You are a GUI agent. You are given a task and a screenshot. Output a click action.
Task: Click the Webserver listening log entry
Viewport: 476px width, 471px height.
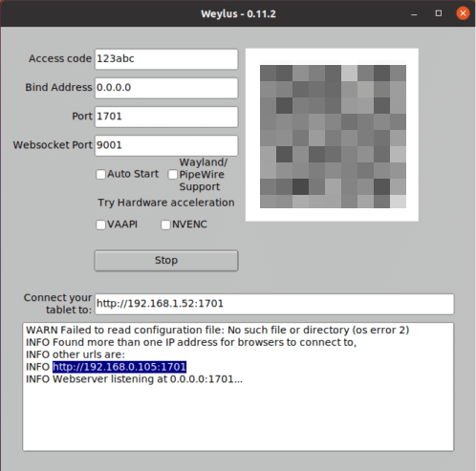pos(134,379)
